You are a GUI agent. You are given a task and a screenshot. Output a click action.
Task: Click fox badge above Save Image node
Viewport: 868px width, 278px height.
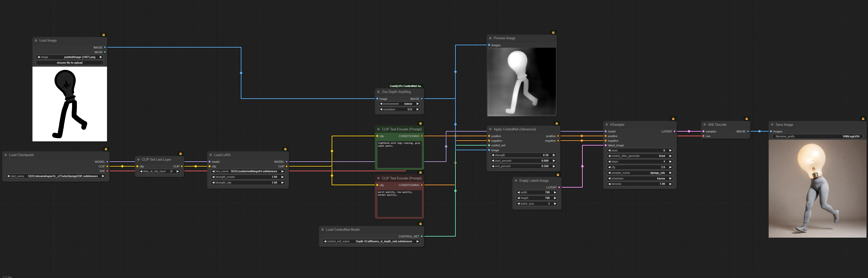[863, 119]
